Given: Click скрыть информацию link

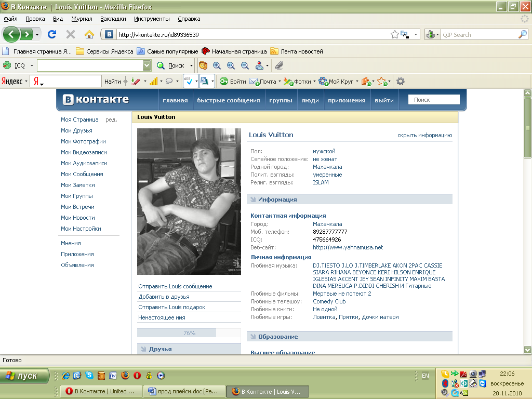Looking at the screenshot, I should pyautogui.click(x=425, y=135).
